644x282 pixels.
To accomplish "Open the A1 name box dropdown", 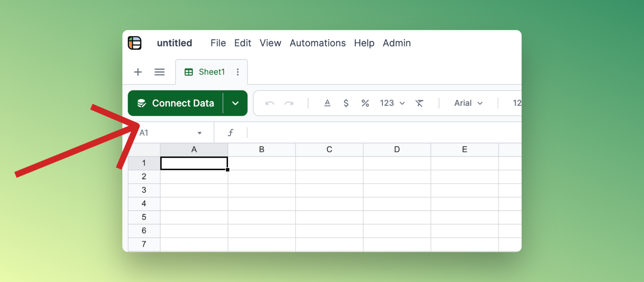I will click(x=199, y=133).
